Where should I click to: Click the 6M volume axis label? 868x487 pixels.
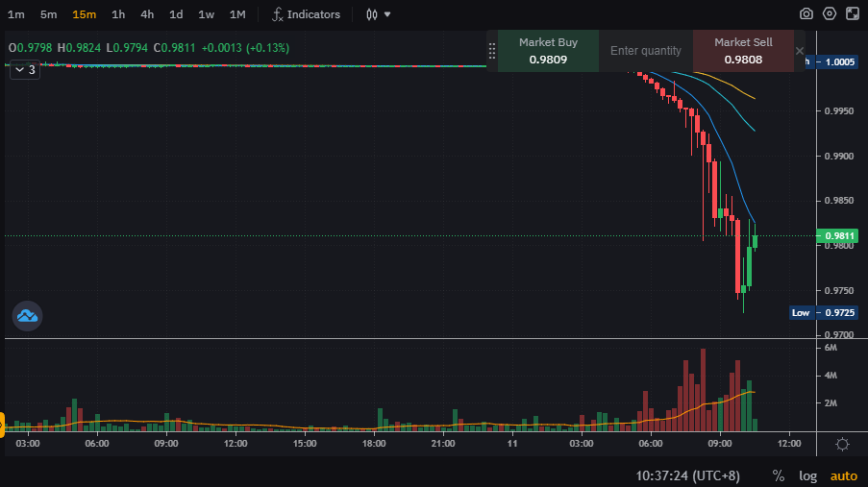coord(831,348)
